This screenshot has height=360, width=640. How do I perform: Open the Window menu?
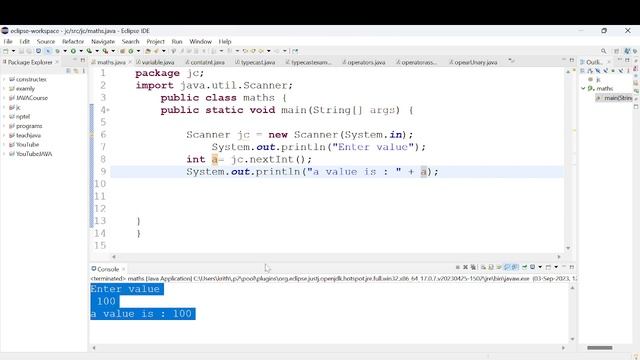200,41
